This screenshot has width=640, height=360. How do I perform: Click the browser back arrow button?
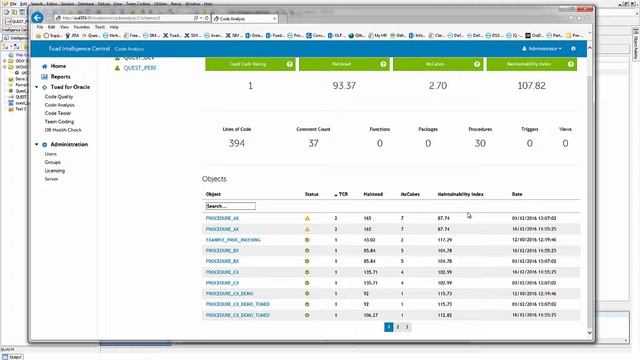click(x=37, y=18)
